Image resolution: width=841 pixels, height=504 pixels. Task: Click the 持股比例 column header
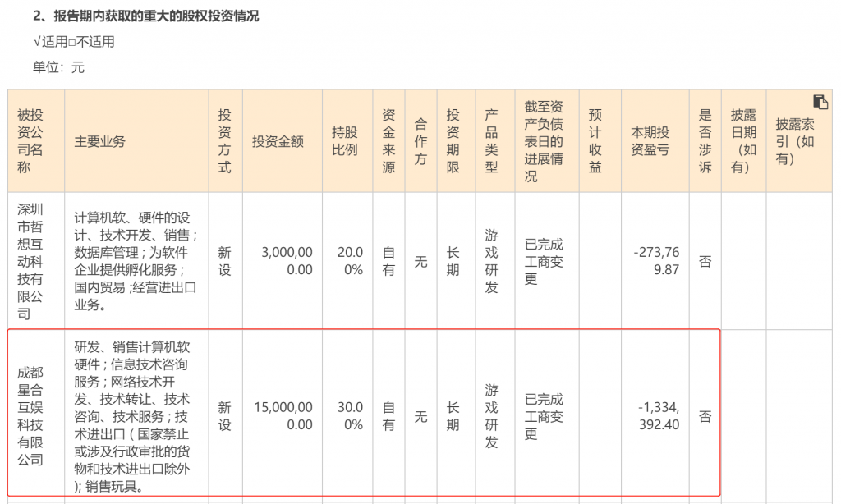347,140
